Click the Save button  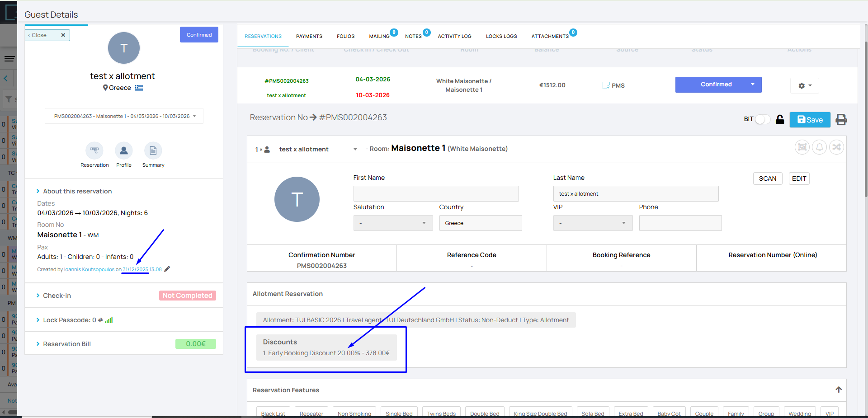[x=810, y=120]
